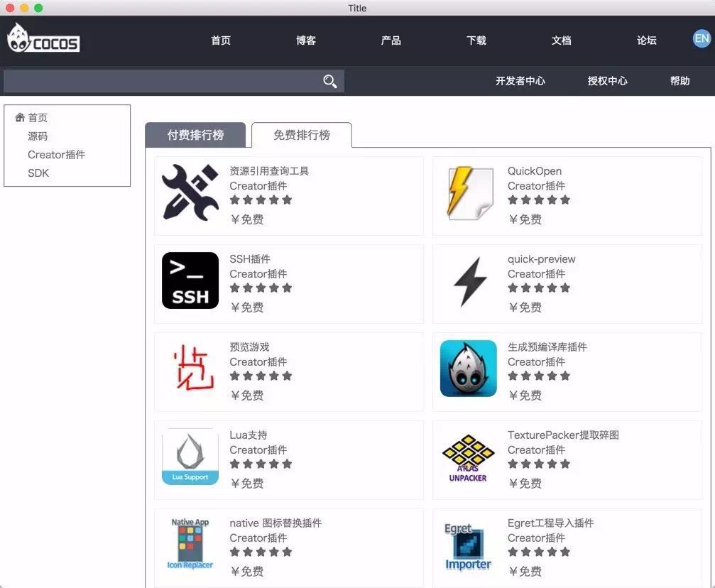Open the Lua支持 title

coord(248,435)
